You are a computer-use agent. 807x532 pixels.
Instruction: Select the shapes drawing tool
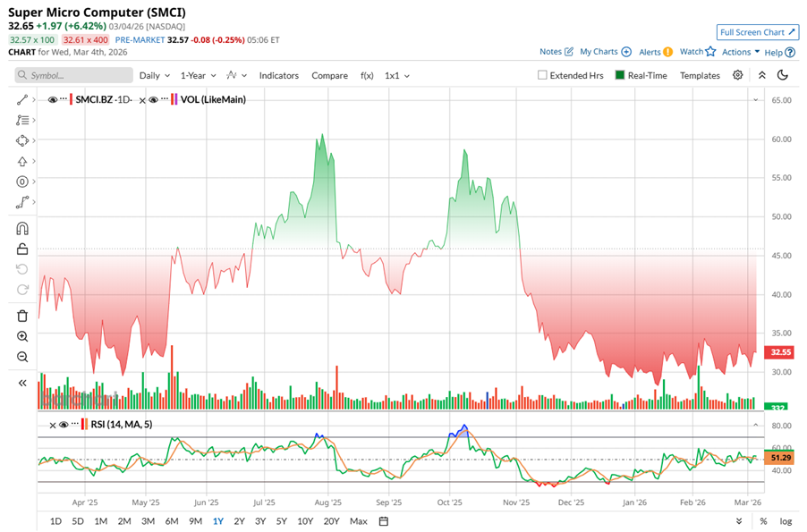point(22,140)
